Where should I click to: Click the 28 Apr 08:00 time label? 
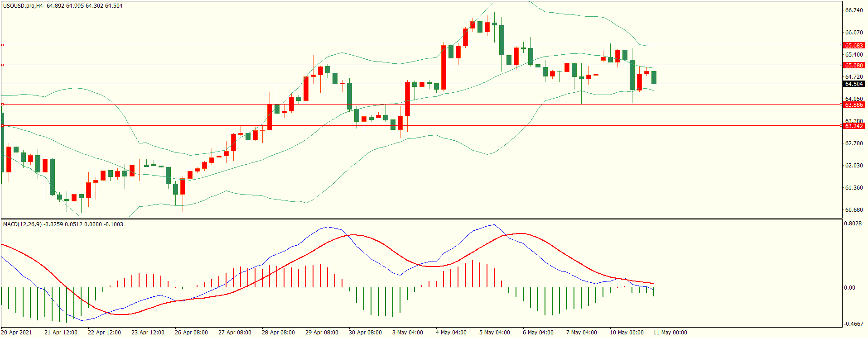(278, 333)
